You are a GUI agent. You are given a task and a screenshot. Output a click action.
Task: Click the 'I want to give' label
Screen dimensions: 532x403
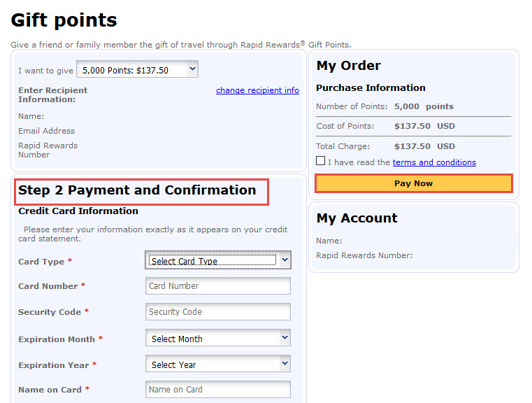(46, 71)
